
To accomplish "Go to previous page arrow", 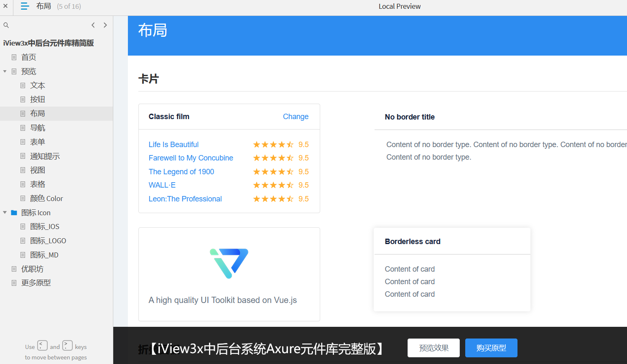I will click(93, 25).
